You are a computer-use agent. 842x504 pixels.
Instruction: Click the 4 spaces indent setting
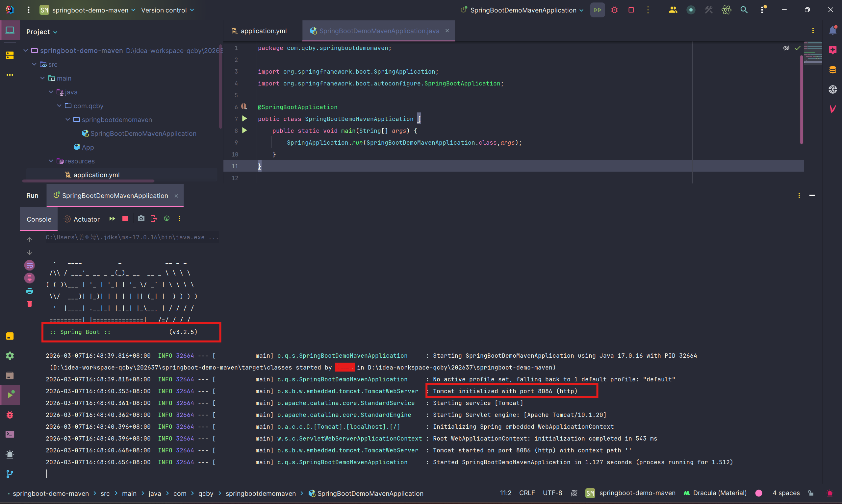pyautogui.click(x=786, y=493)
